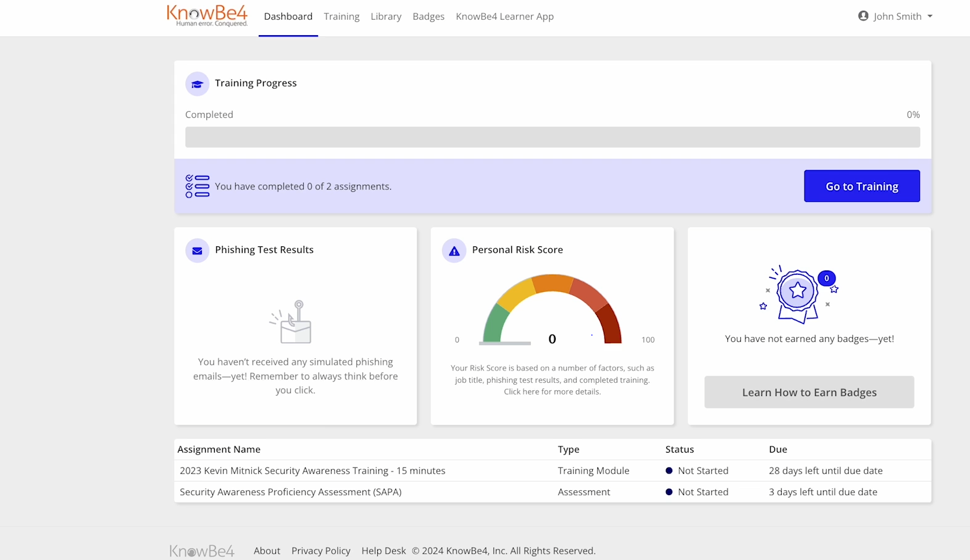Click the KnowBe4 logo in header
The height and width of the screenshot is (560, 970).
207,15
